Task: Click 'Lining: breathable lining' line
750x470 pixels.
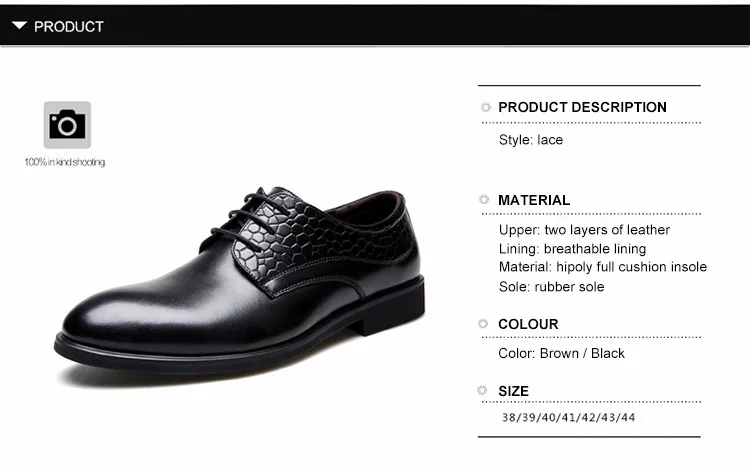Action: click(572, 249)
